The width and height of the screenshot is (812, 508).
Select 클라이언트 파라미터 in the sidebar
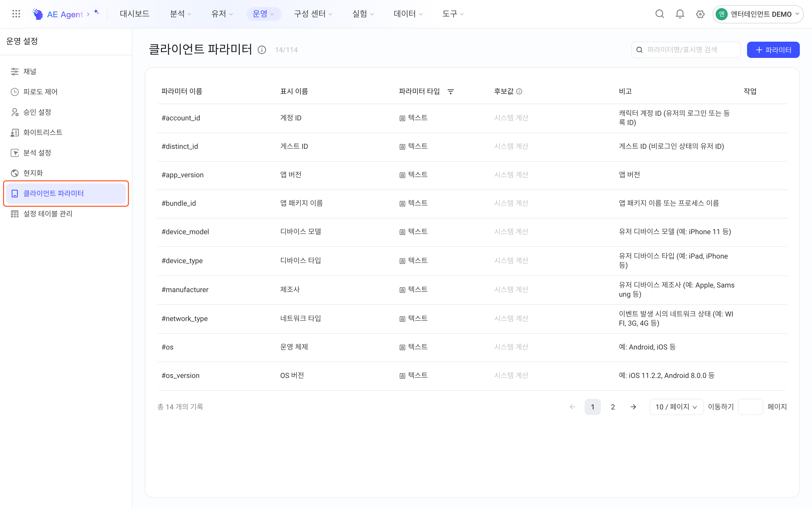pos(66,194)
